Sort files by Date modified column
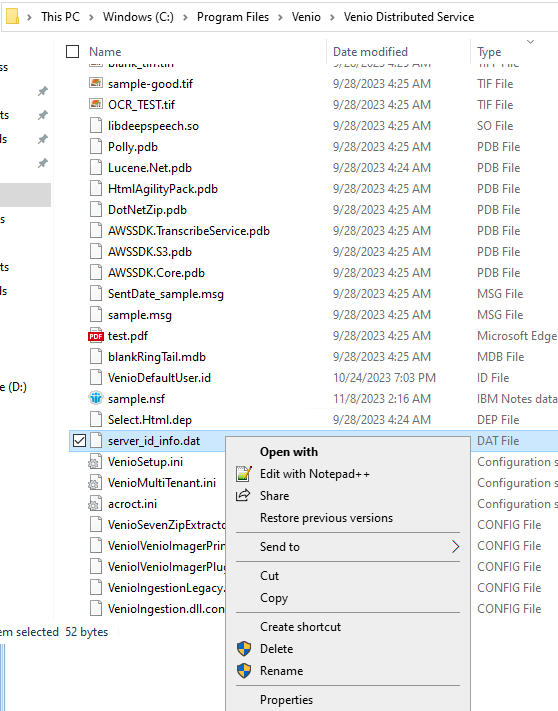 pos(370,52)
